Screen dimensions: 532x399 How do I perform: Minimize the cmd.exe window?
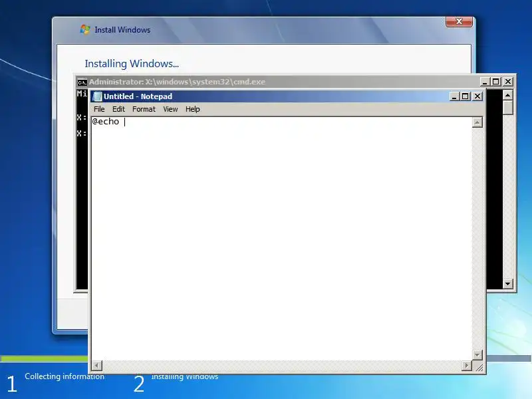(485, 82)
